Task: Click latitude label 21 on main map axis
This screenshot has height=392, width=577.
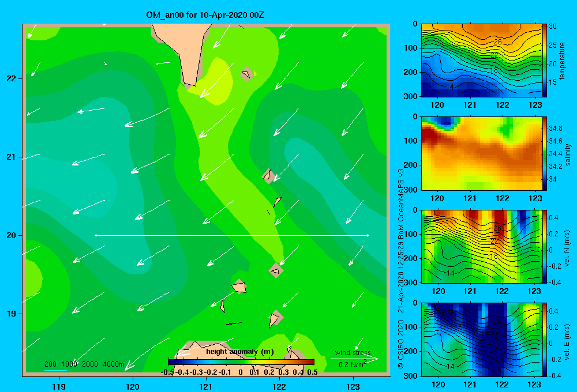Action: 11,157
